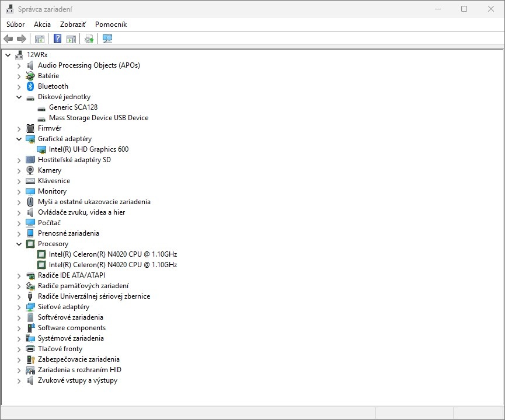This screenshot has height=420, width=505.
Task: Open the Akcia menu
Action: pyautogui.click(x=42, y=24)
